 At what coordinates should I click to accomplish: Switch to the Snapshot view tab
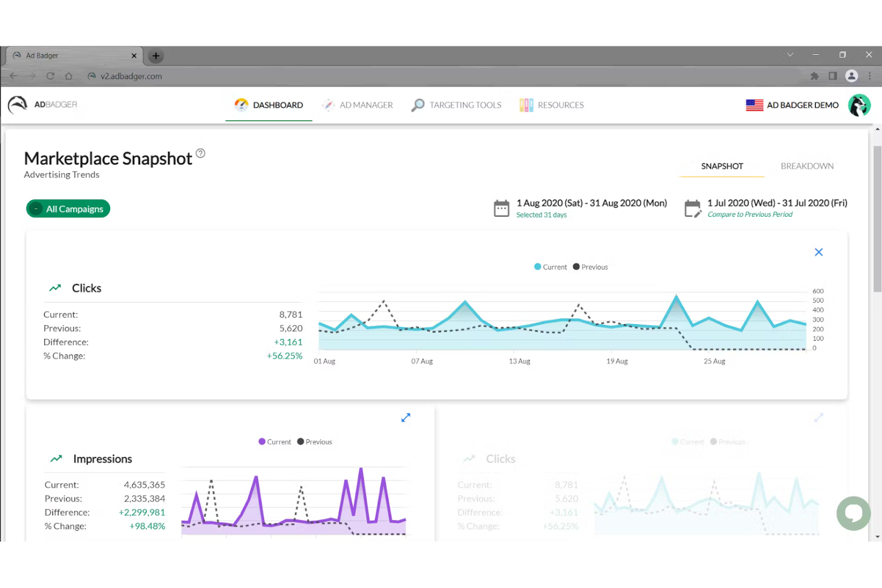[722, 166]
